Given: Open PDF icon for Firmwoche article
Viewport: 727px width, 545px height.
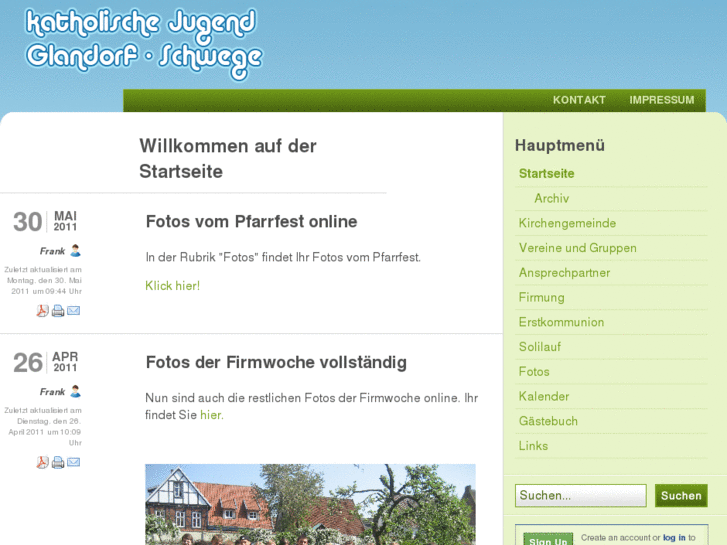Looking at the screenshot, I should [42, 462].
